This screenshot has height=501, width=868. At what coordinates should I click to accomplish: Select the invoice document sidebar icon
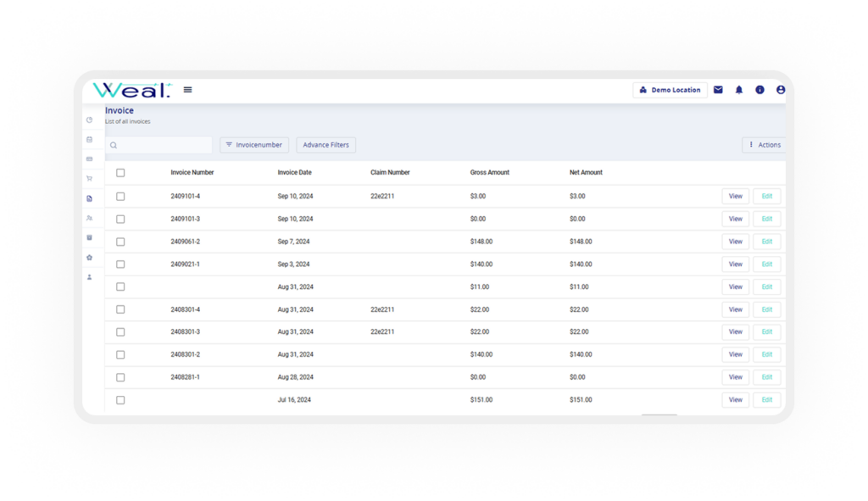click(89, 198)
